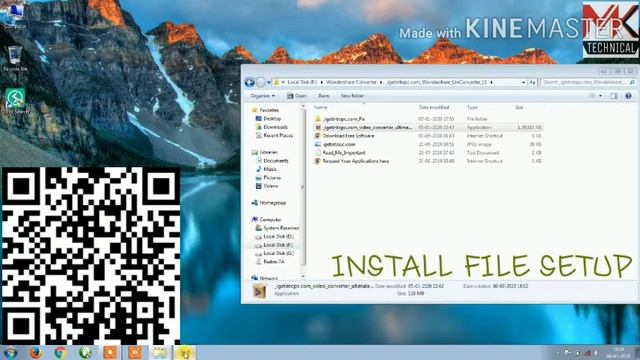Open Explorer help with the question mark
Image resolution: width=640 pixels, height=360 pixels.
[628, 96]
